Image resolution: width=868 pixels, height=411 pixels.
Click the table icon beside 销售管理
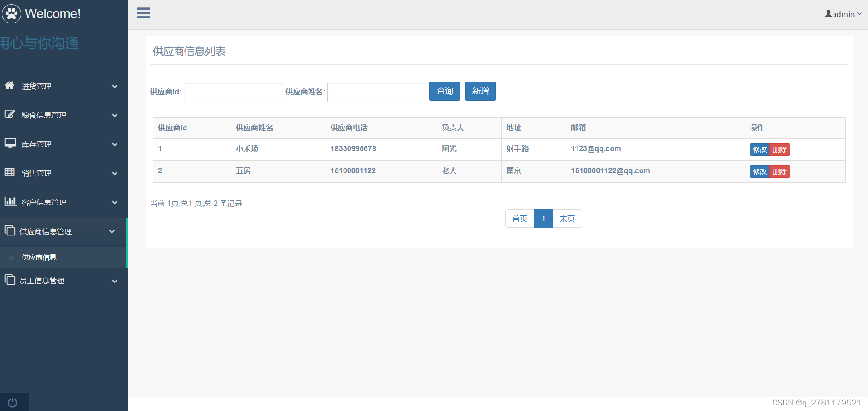pyautogui.click(x=10, y=172)
